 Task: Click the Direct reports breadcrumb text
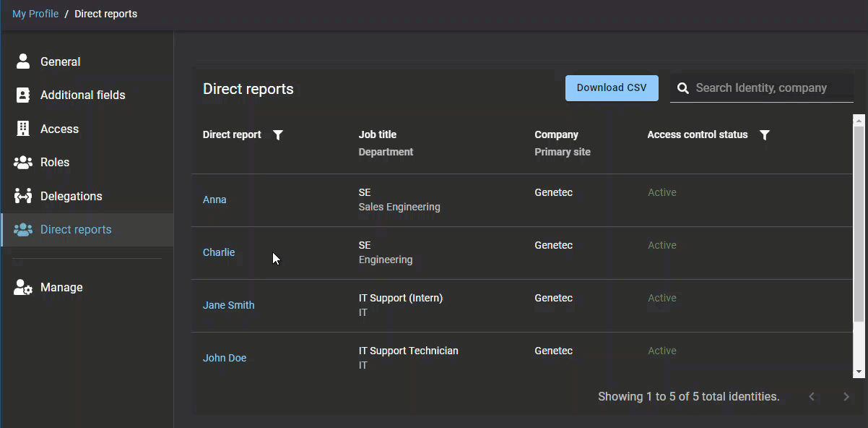105,14
